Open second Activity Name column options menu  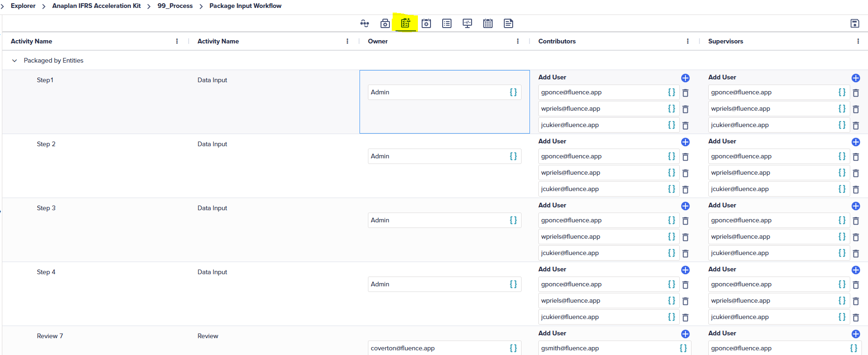(x=347, y=41)
